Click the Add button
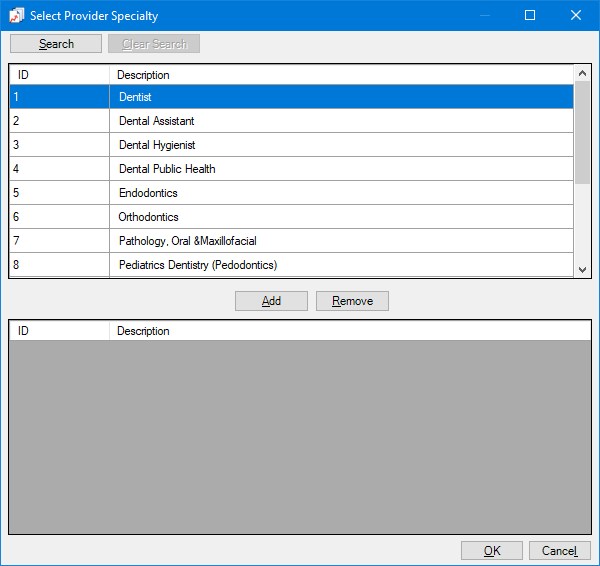The width and height of the screenshot is (600, 566). point(271,301)
